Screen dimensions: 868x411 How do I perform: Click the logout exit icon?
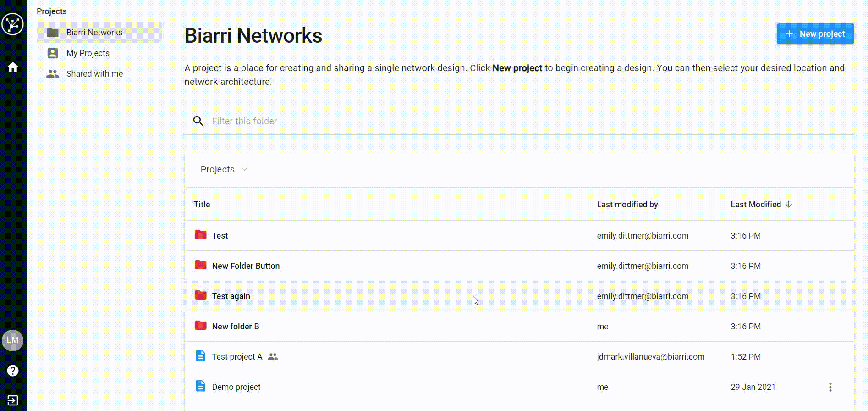click(13, 400)
